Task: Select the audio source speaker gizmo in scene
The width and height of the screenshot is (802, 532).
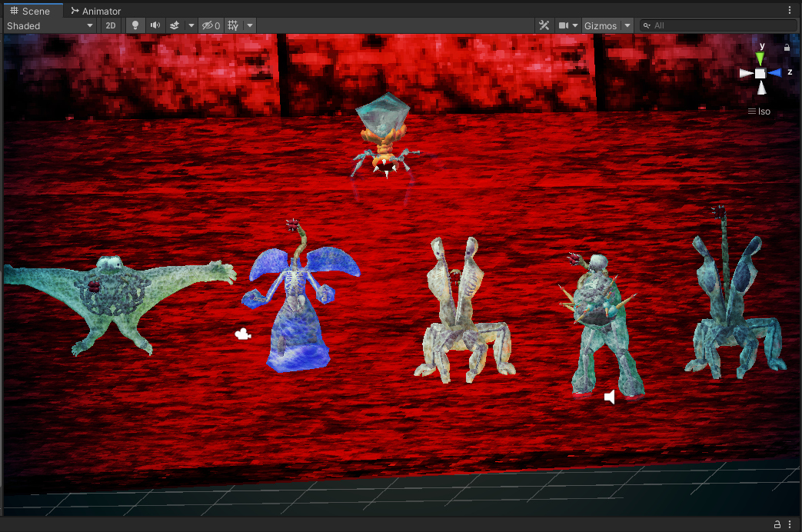Action: [x=610, y=397]
